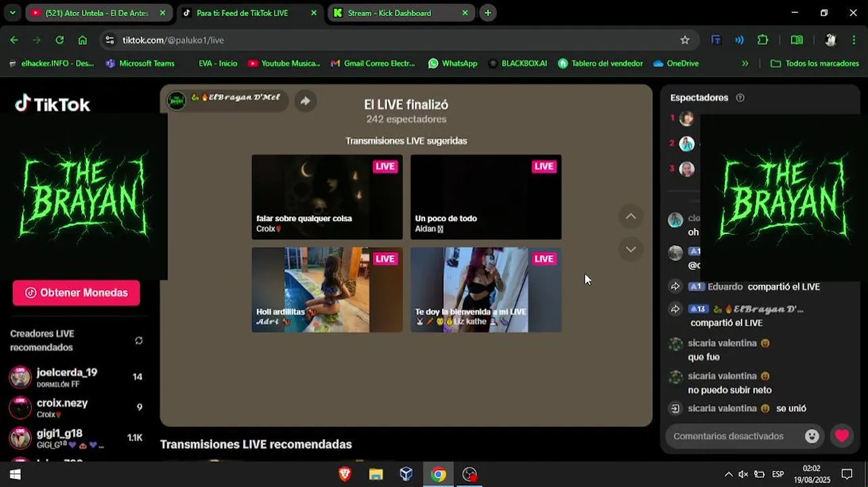Open File Explorer from taskbar
868x487 pixels.
click(x=376, y=474)
